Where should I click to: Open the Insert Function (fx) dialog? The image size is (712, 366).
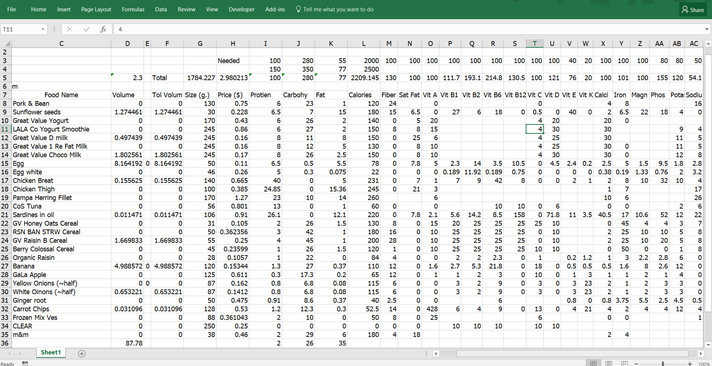[103, 29]
